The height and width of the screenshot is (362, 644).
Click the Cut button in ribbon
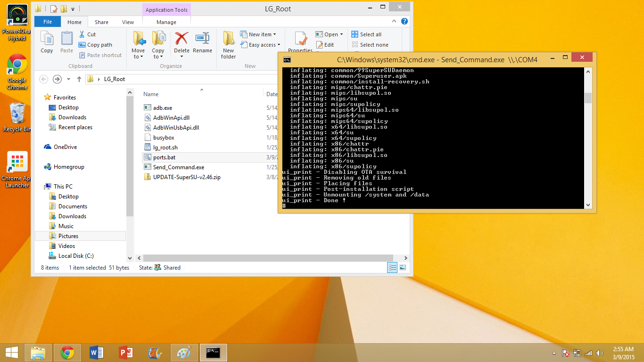coord(87,34)
